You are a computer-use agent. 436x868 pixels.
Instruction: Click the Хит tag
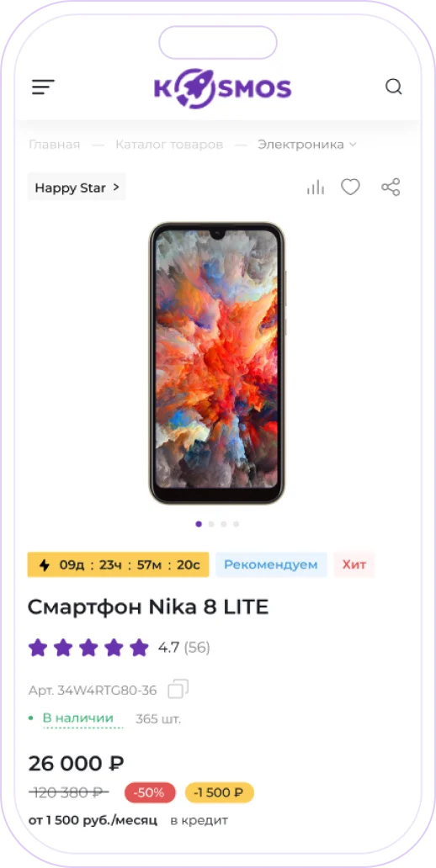[x=354, y=564]
